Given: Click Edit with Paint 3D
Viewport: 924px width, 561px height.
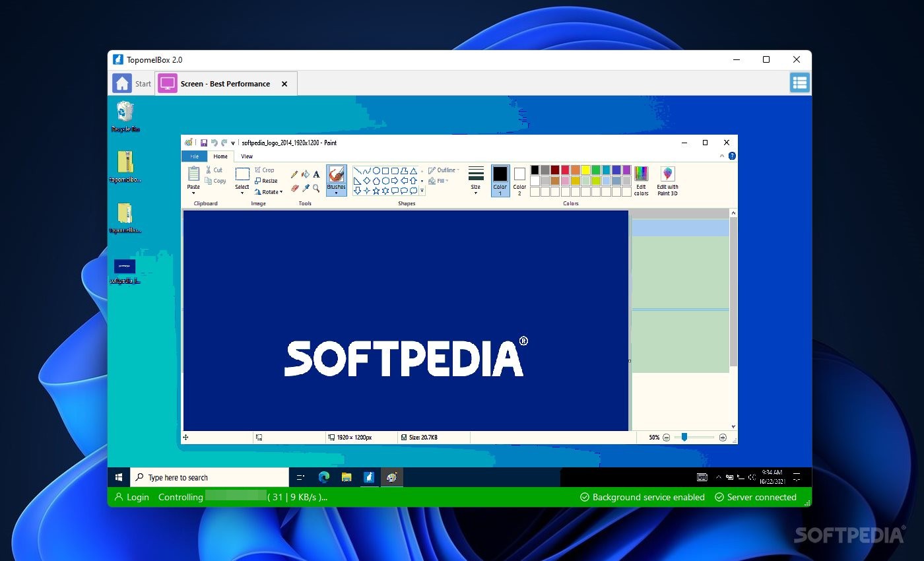Looking at the screenshot, I should coord(667,181).
